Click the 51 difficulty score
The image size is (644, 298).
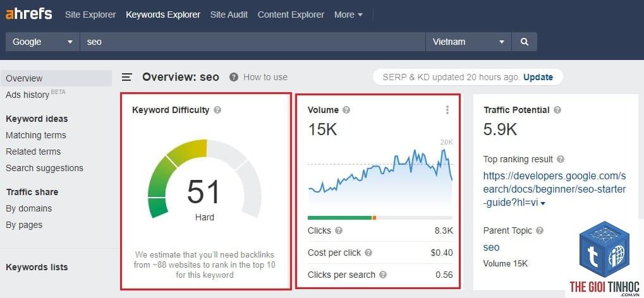[204, 192]
